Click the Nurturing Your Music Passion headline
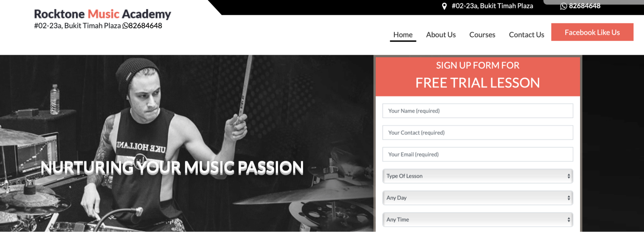 [172, 168]
